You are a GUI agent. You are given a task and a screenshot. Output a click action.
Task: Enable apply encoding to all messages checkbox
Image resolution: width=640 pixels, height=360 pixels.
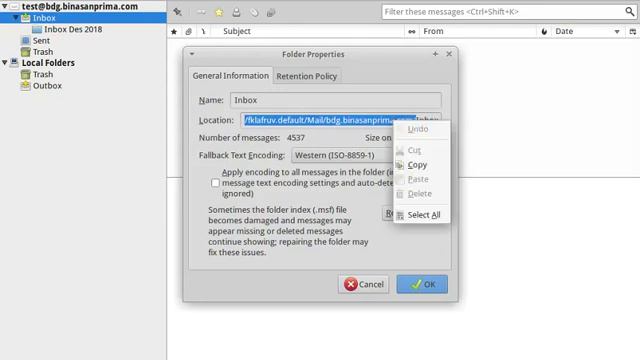[x=215, y=183]
